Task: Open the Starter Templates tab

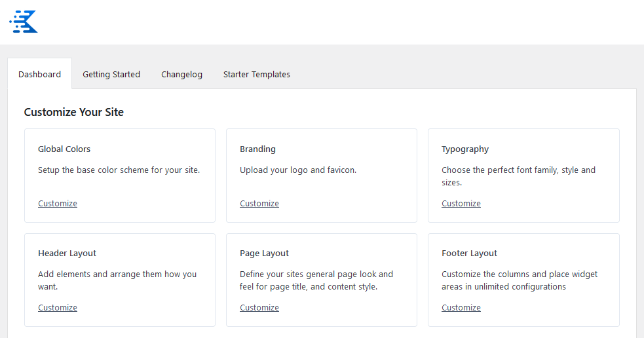Action: pos(257,74)
